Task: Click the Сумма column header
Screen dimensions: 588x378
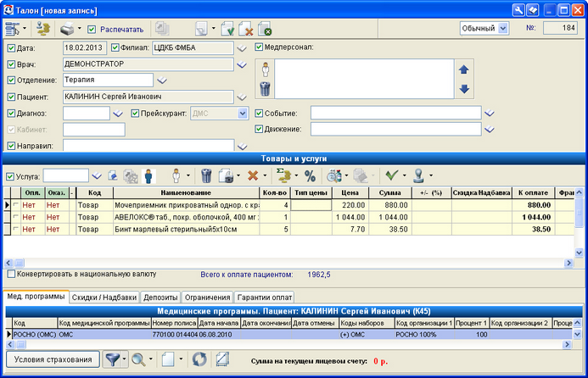Action: [390, 193]
